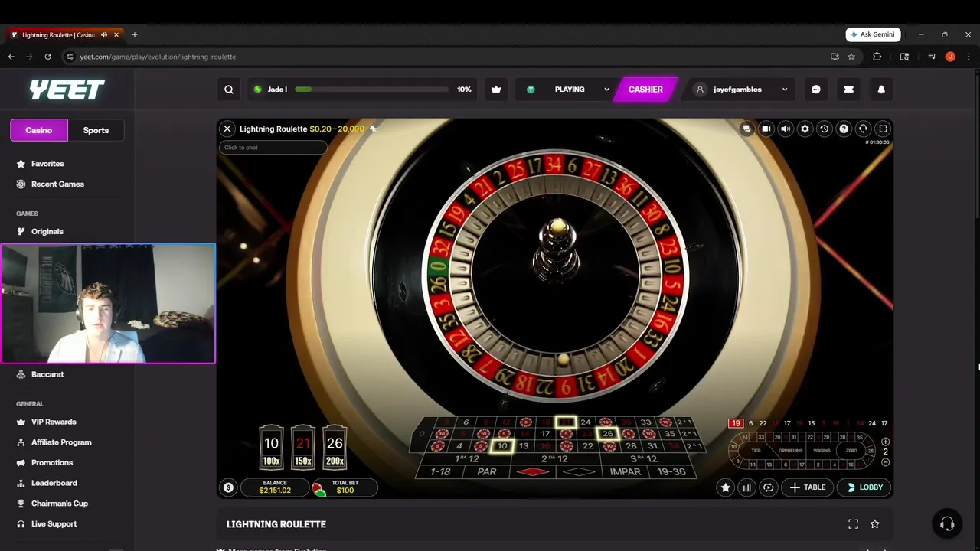Image resolution: width=980 pixels, height=551 pixels.
Task: Switch to the Sports tab
Action: 96,130
